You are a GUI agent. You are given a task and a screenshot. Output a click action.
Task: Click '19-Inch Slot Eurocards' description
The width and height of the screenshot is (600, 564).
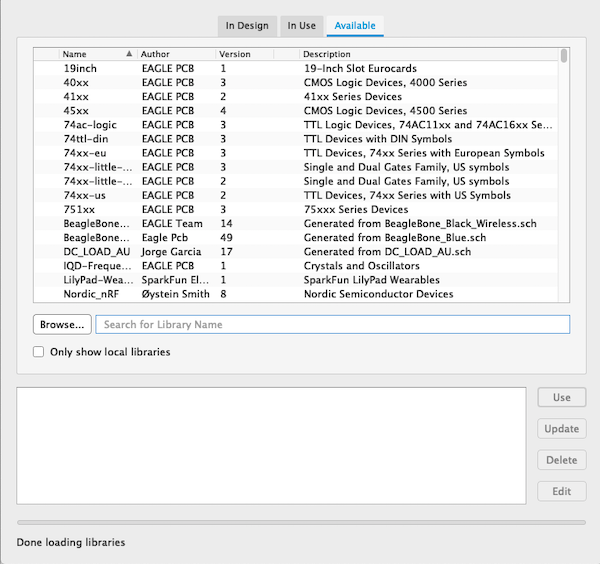(360, 68)
